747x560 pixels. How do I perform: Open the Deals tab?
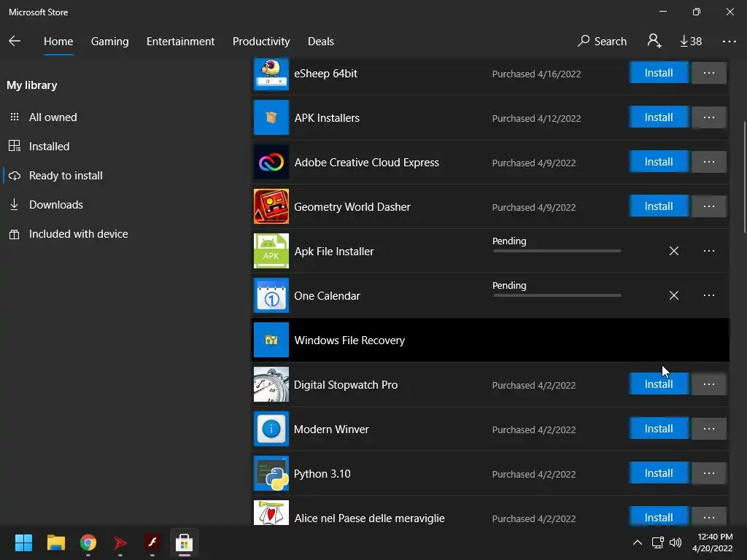(321, 42)
